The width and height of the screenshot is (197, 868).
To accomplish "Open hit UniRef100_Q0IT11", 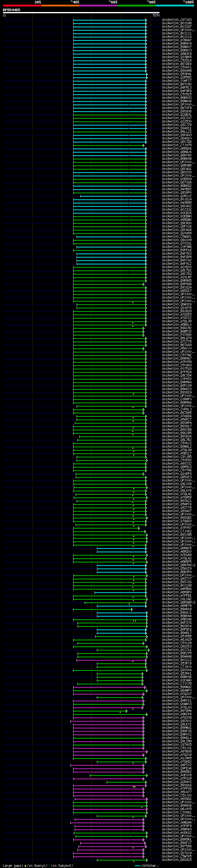I will pos(177,650).
